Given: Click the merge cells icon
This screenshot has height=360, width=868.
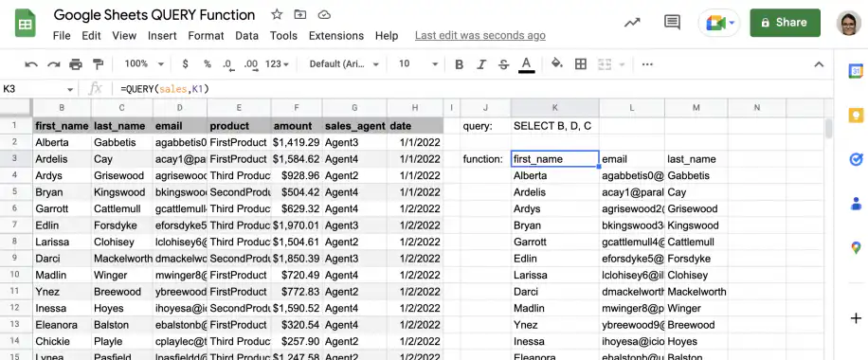Looking at the screenshot, I should coord(605,64).
